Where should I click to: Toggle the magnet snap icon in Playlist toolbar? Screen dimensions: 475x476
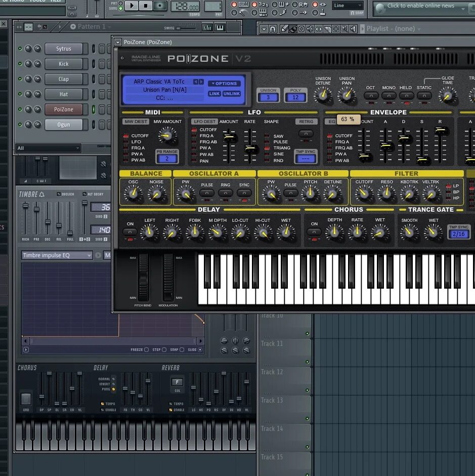point(273,29)
